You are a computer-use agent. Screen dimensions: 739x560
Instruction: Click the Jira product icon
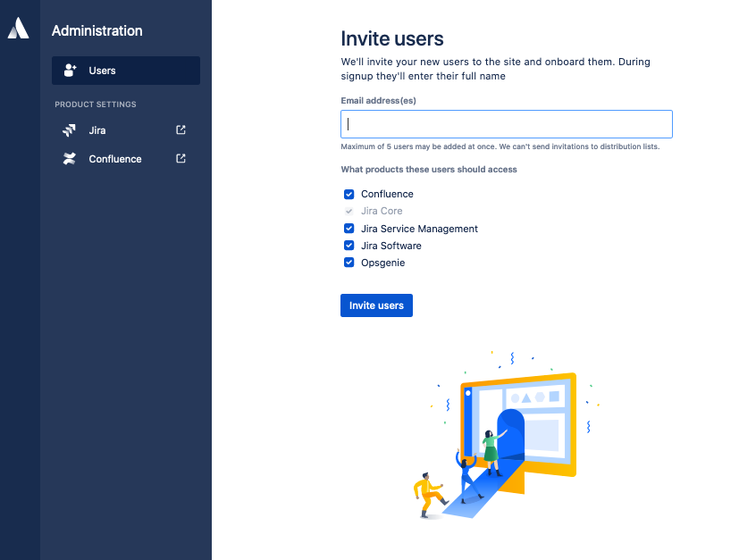pos(70,130)
